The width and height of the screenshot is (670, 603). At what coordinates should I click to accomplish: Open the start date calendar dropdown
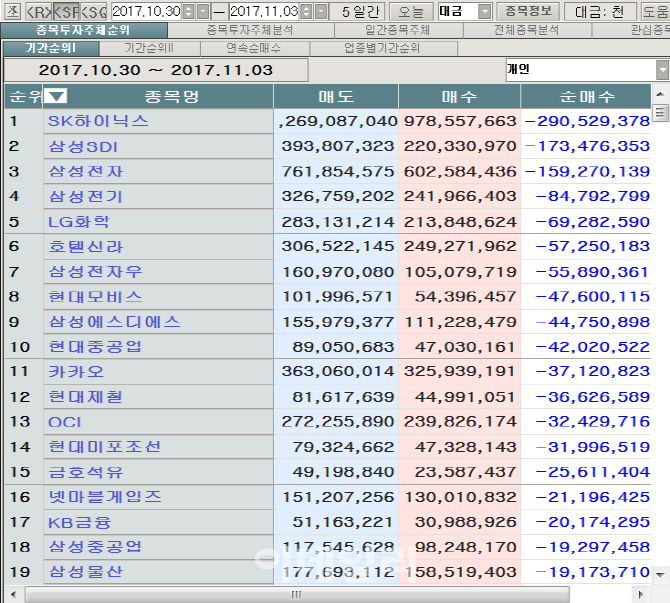pos(204,12)
